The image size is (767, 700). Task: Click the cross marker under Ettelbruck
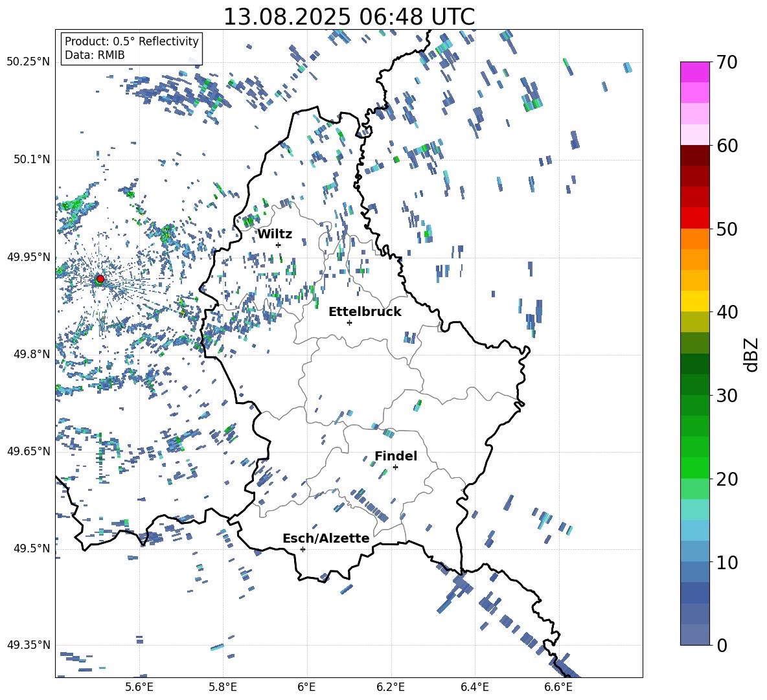(349, 322)
